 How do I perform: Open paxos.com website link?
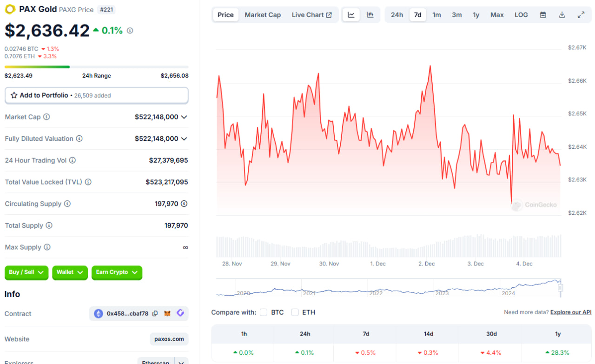pos(169,339)
